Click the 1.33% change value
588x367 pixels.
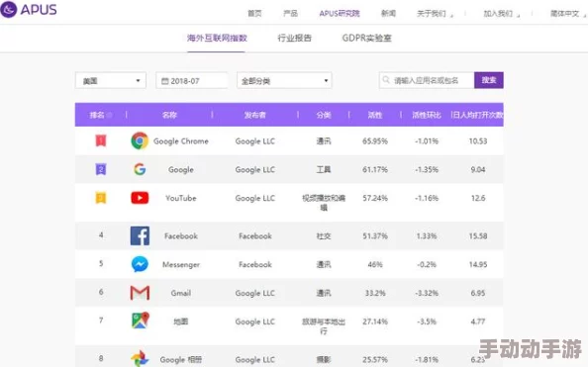click(x=427, y=236)
